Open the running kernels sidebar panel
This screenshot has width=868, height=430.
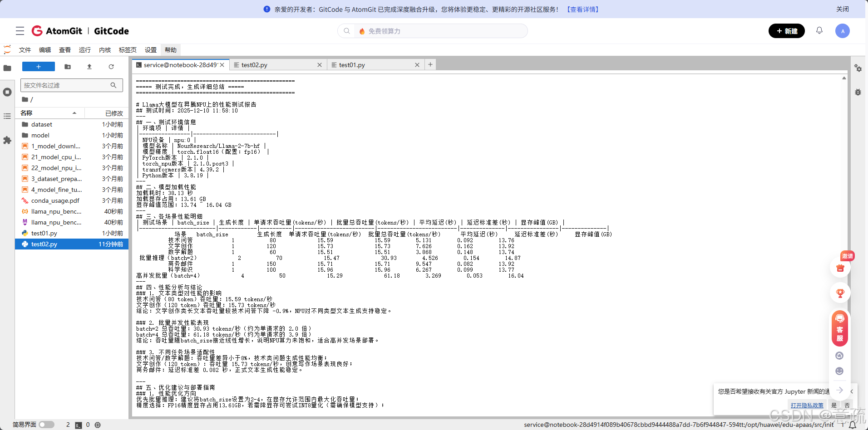point(7,92)
